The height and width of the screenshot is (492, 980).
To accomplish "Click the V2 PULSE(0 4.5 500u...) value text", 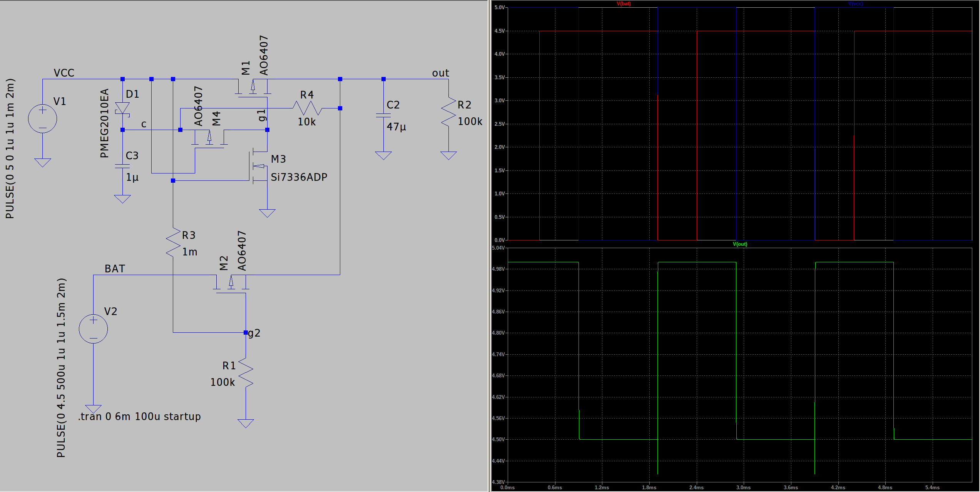I will tap(61, 368).
